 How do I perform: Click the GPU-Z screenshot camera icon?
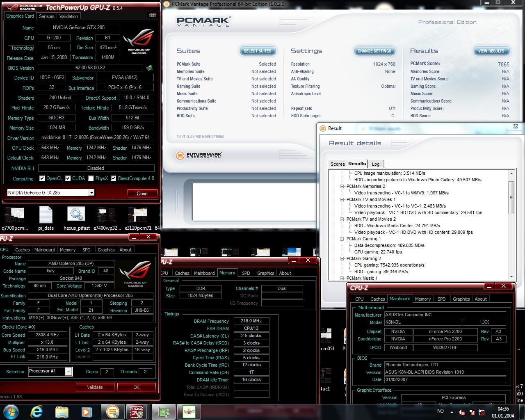point(153,16)
